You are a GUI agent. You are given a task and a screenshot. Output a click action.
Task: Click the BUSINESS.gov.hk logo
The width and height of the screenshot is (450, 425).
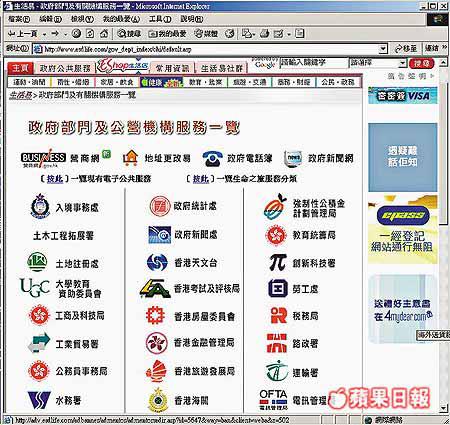43,158
